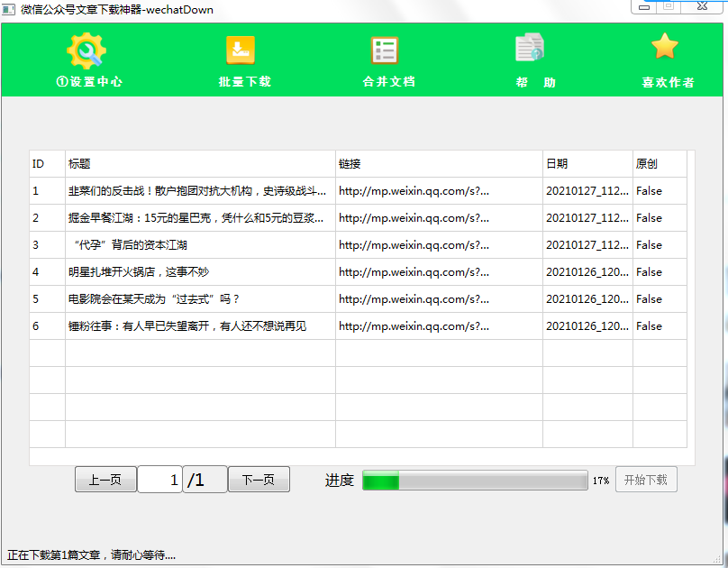728x568 pixels.
Task: Click the False cell in row 2
Action: 660,218
